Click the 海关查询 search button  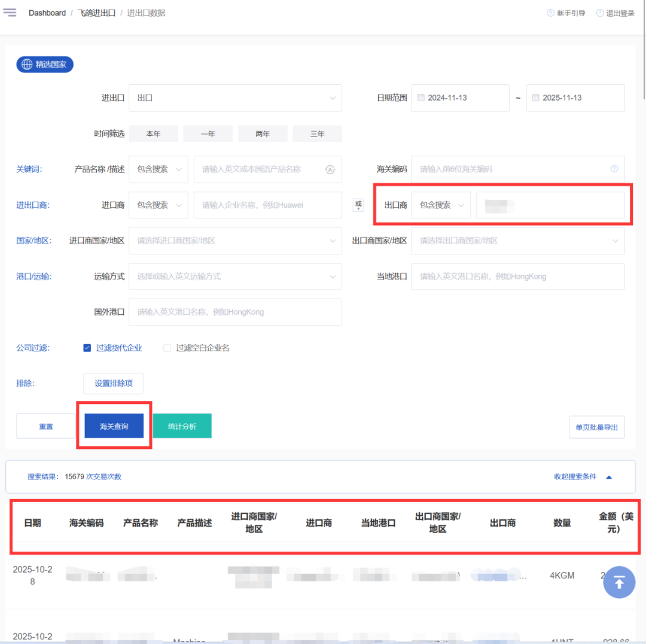coord(114,427)
